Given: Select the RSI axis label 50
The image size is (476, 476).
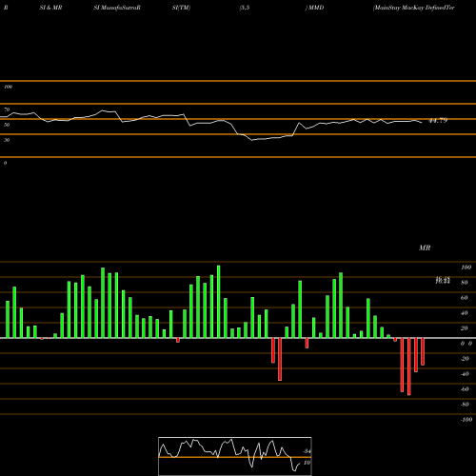Looking at the screenshot, I should (7, 125).
